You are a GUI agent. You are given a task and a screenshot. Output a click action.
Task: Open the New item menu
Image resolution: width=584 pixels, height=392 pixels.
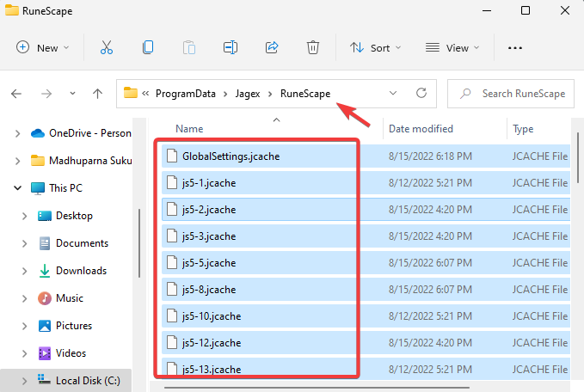(43, 47)
